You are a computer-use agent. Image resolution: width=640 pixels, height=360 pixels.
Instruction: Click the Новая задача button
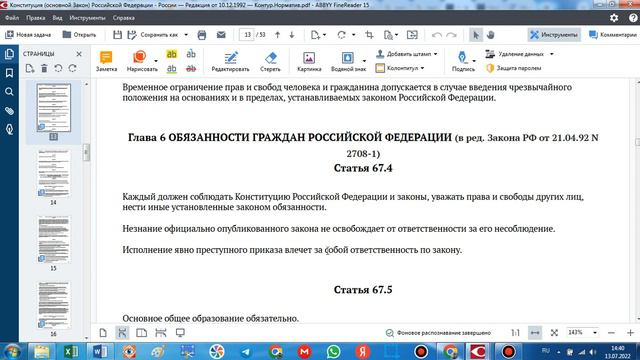point(28,35)
